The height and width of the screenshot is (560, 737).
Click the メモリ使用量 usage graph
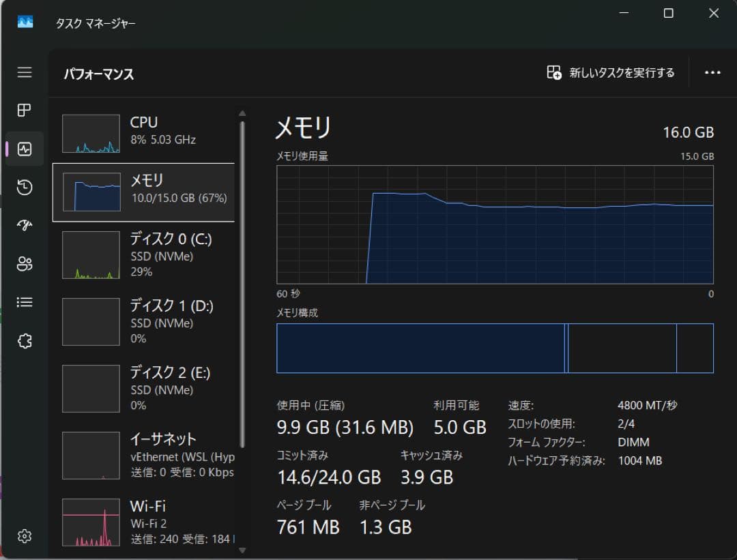pyautogui.click(x=495, y=224)
